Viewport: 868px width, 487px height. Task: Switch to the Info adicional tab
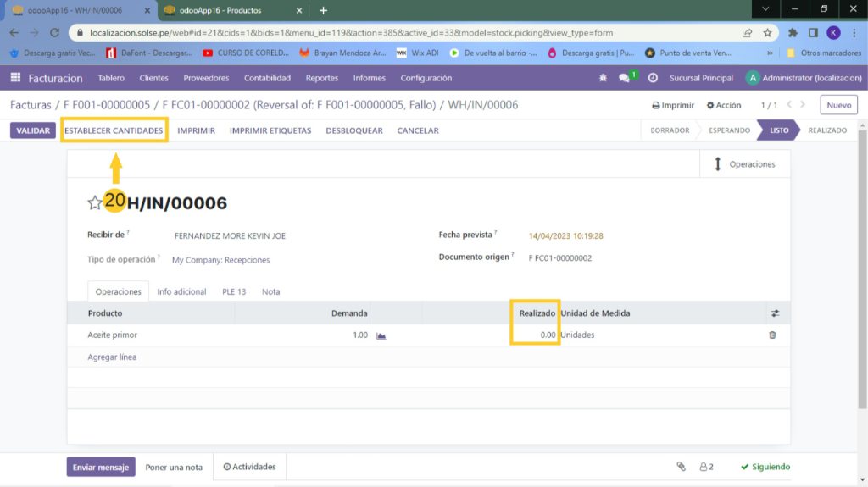181,291
